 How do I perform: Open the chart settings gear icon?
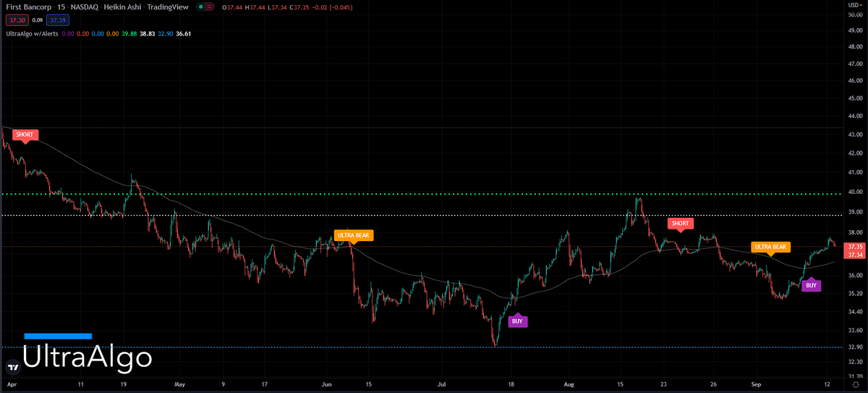[x=855, y=386]
